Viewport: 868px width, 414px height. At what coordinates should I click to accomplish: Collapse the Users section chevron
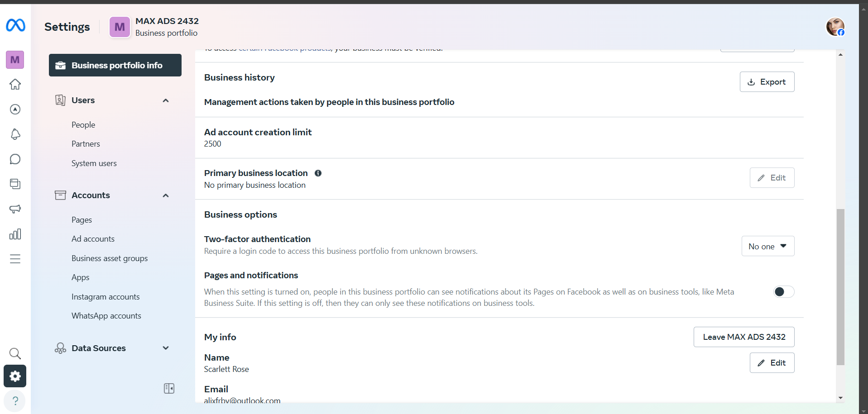(166, 100)
